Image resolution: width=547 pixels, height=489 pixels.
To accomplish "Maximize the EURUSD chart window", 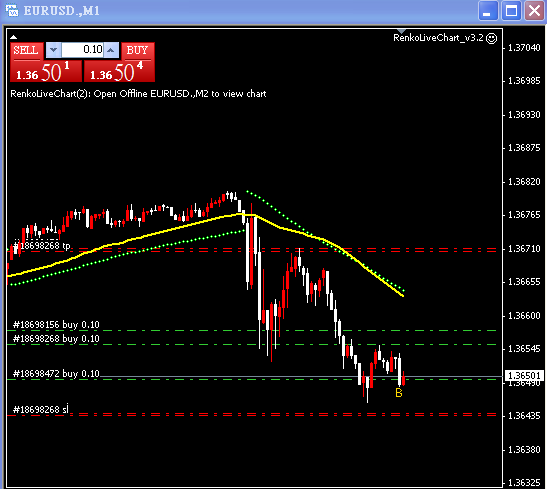I will (511, 11).
